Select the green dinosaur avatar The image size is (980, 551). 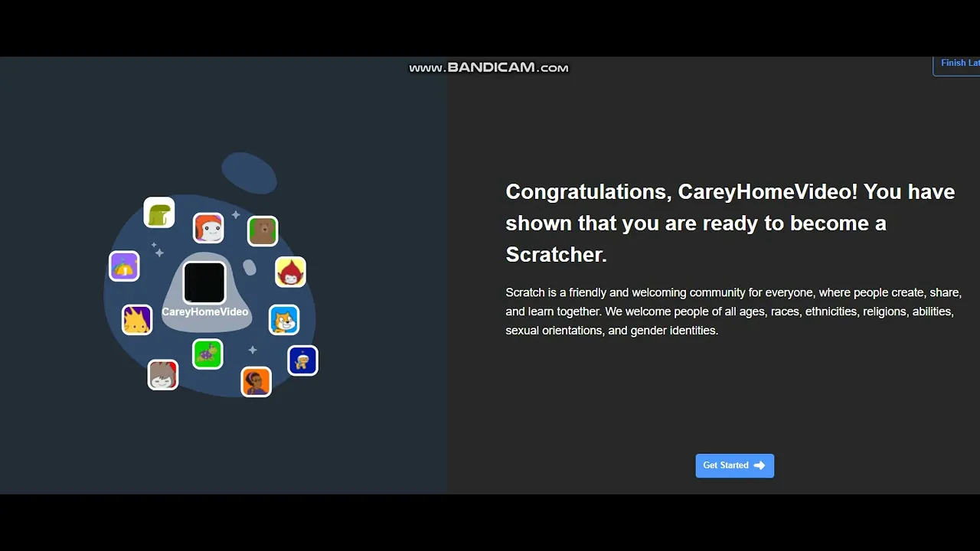(159, 213)
